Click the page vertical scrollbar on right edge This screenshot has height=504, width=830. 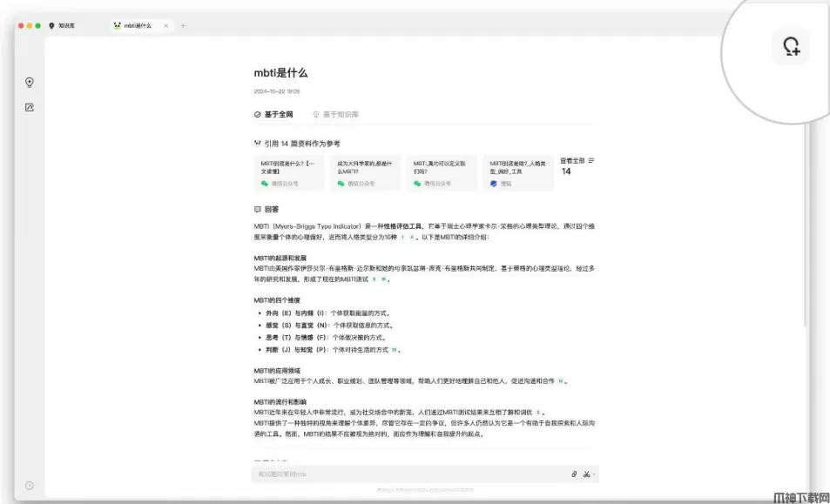coord(806,227)
